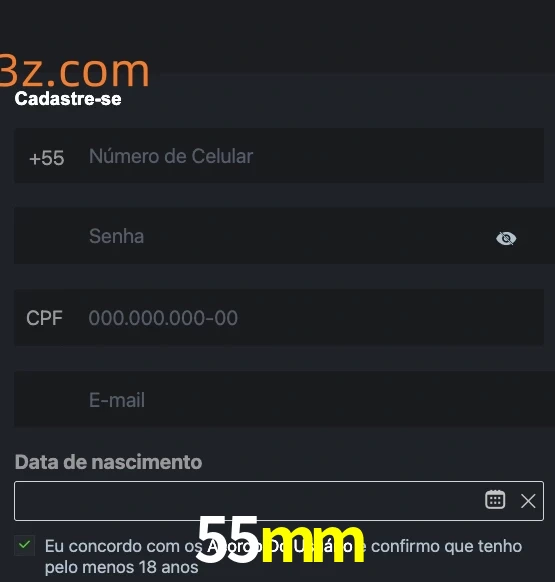Viewport: 555px width, 582px height.
Task: Open the calendar date picker icon
Action: [x=495, y=500]
